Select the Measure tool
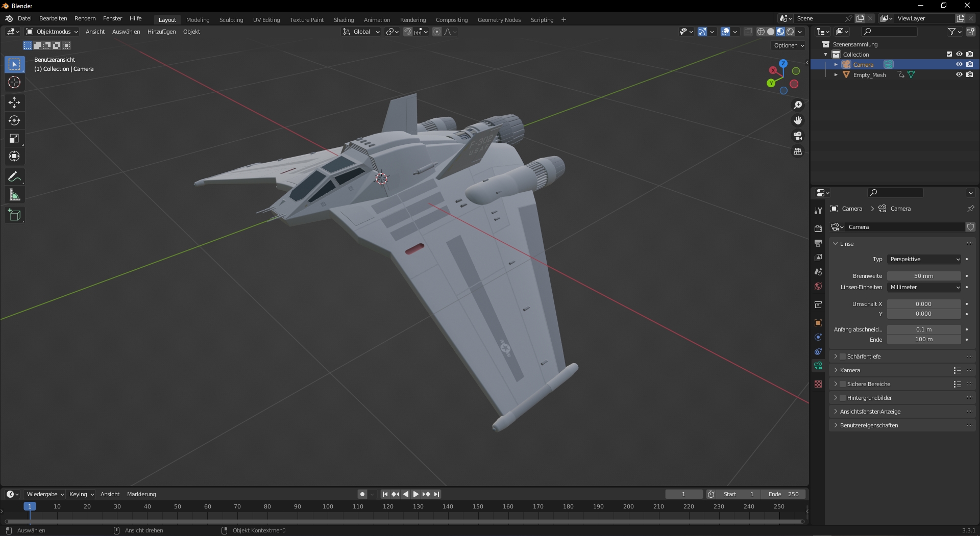This screenshot has height=536, width=980. coord(14,195)
